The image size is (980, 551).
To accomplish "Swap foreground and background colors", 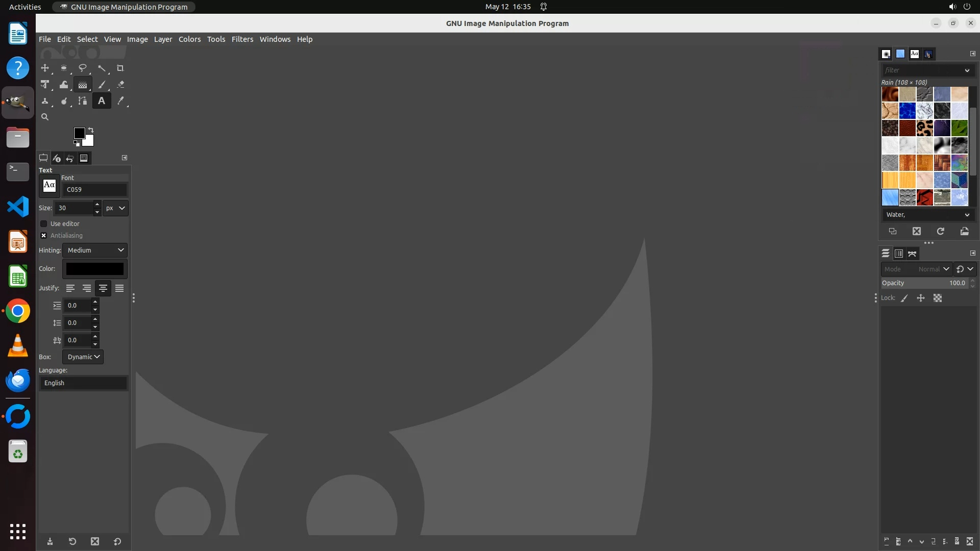I will [x=91, y=130].
